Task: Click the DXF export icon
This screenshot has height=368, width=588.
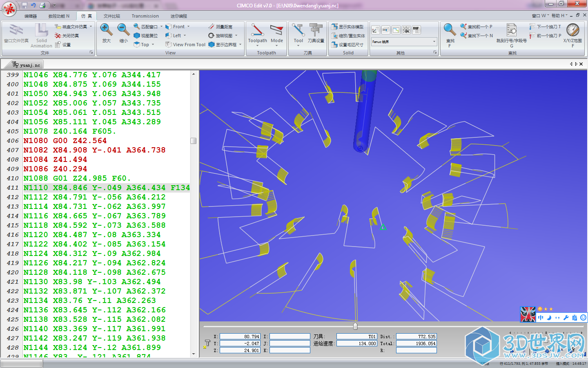Action: 416,29
